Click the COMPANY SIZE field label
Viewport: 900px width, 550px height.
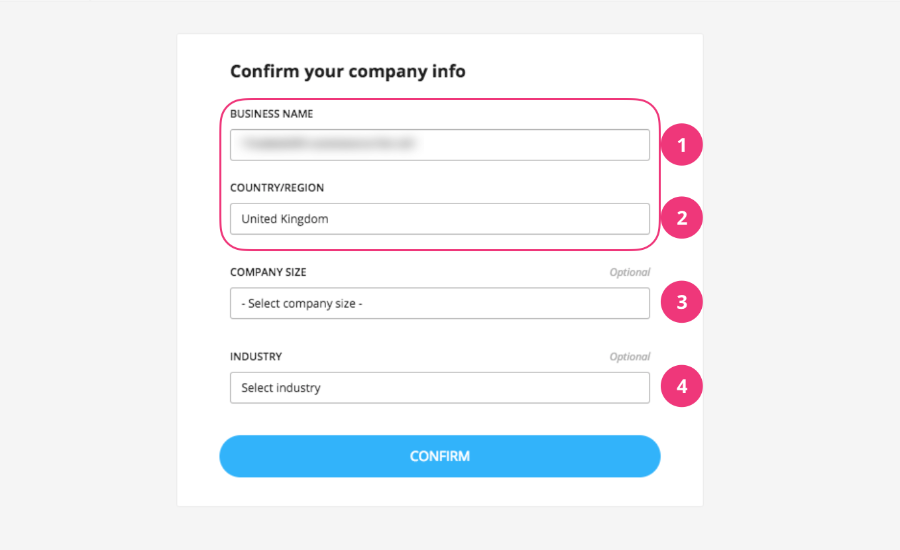click(x=268, y=272)
